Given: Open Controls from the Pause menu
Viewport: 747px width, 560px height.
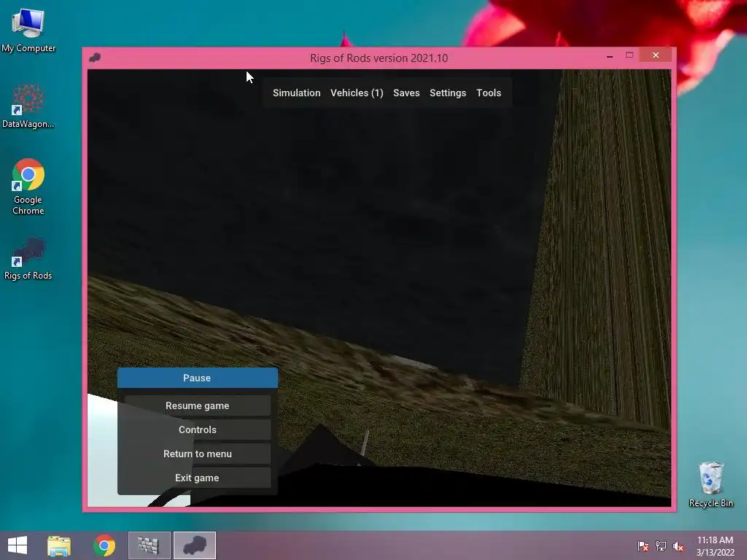Looking at the screenshot, I should tap(197, 429).
